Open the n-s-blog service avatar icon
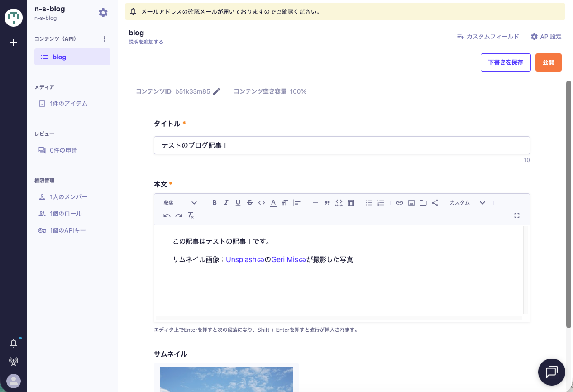 point(14,17)
